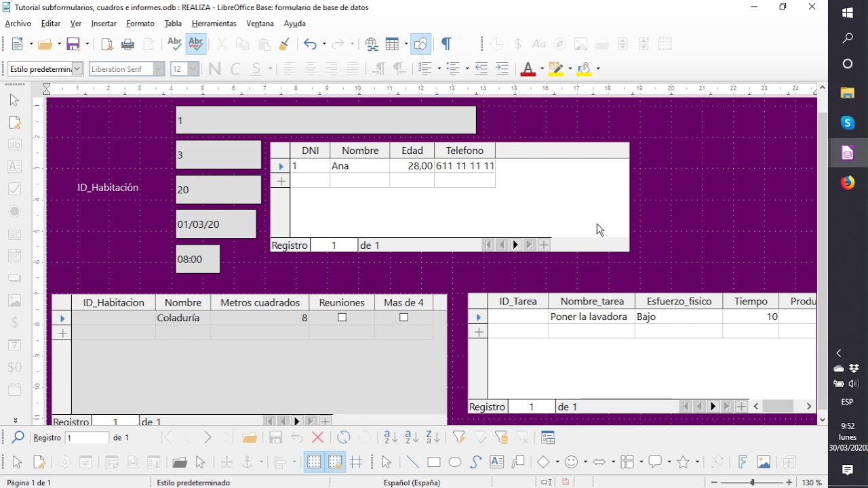868x488 pixels.
Task: Open the paragraph style dropdown
Action: click(x=77, y=68)
